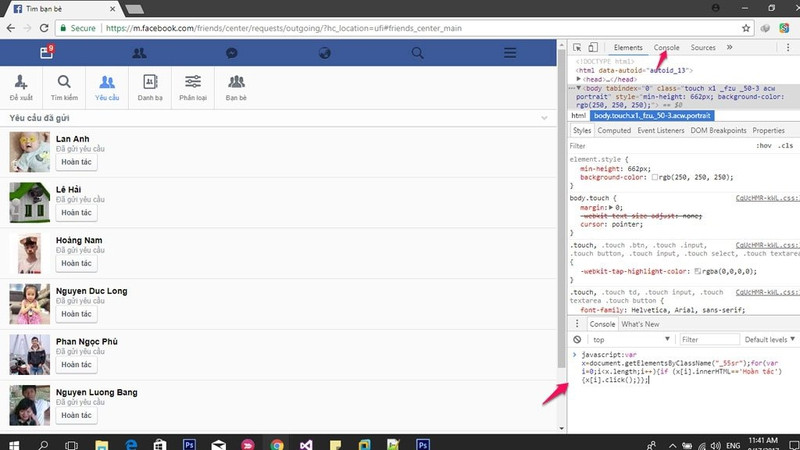Open Facebook search magnifier in blue bar
The width and height of the screenshot is (800, 450).
(417, 53)
